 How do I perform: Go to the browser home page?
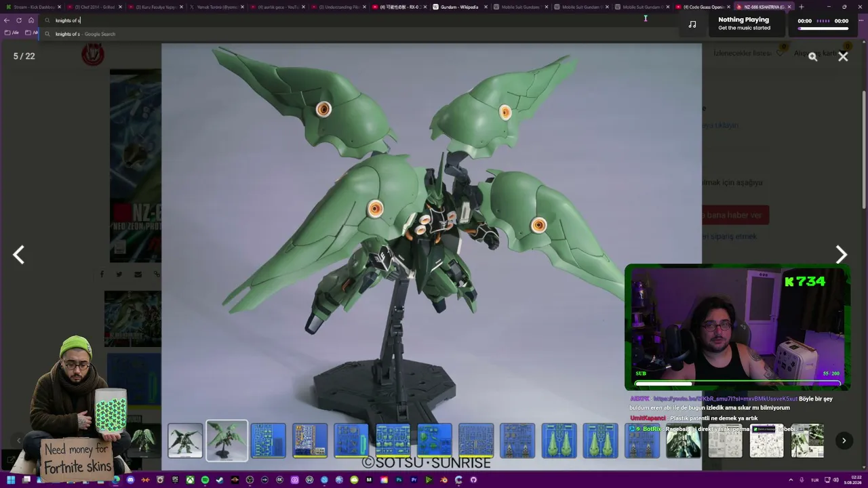pos(31,20)
